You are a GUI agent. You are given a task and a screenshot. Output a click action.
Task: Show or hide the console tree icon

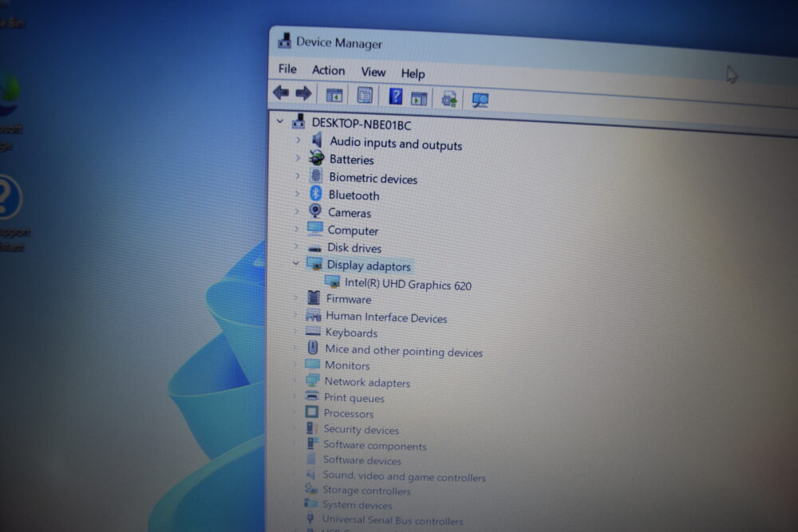[x=334, y=95]
